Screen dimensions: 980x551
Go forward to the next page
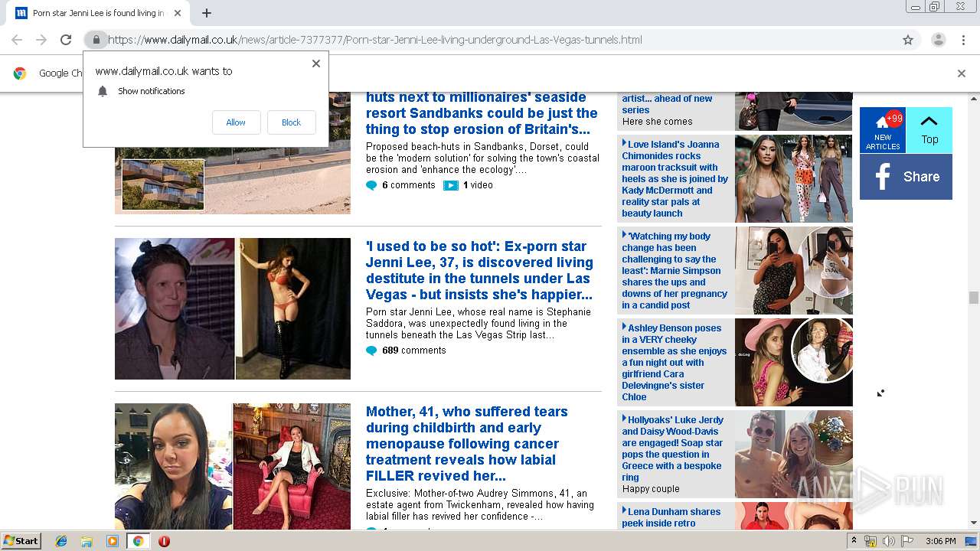41,40
